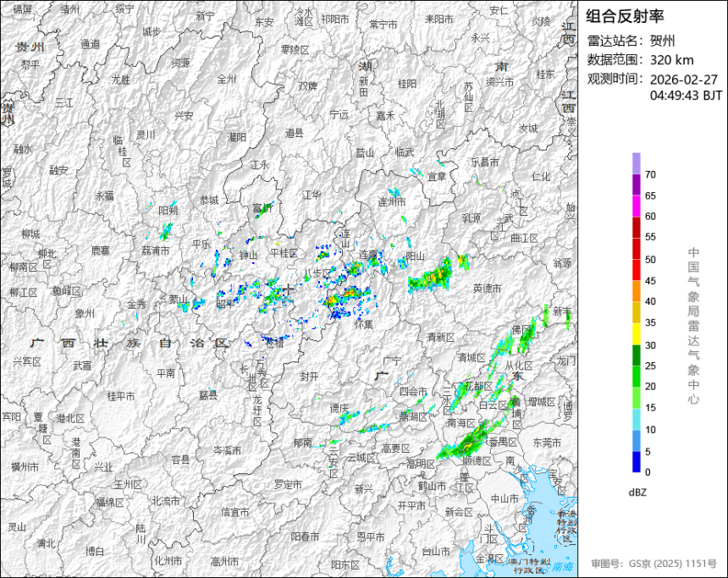This screenshot has height=578, width=728.
Task: Click the yellow 30–35 dBZ legend swatch
Action: point(636,334)
